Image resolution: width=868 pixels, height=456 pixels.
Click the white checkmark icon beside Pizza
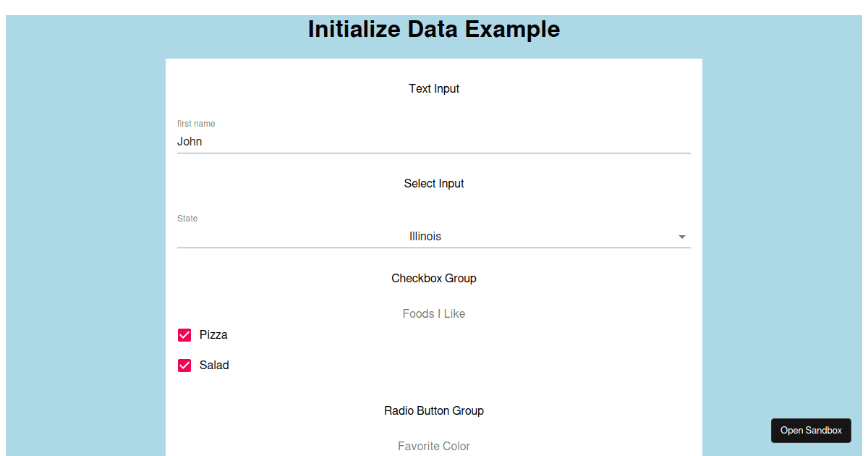coord(184,335)
